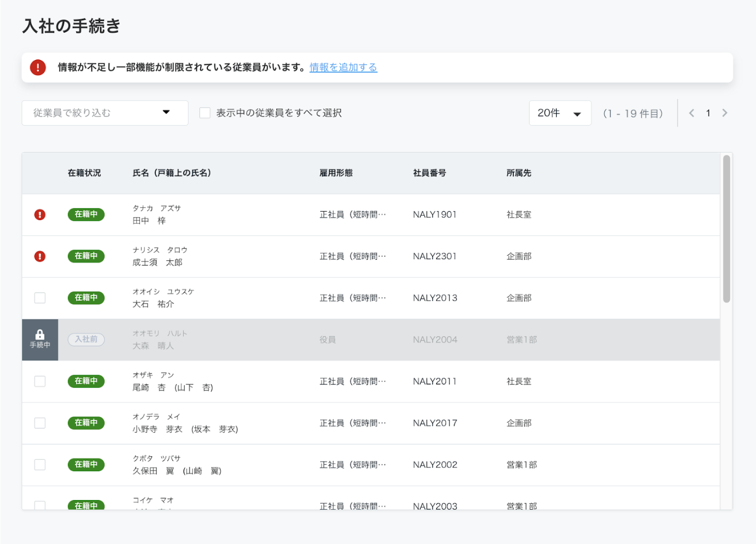The image size is (756, 544).
Task: Click the 在籍中 badge for 久保田 翼
Action: (86, 465)
